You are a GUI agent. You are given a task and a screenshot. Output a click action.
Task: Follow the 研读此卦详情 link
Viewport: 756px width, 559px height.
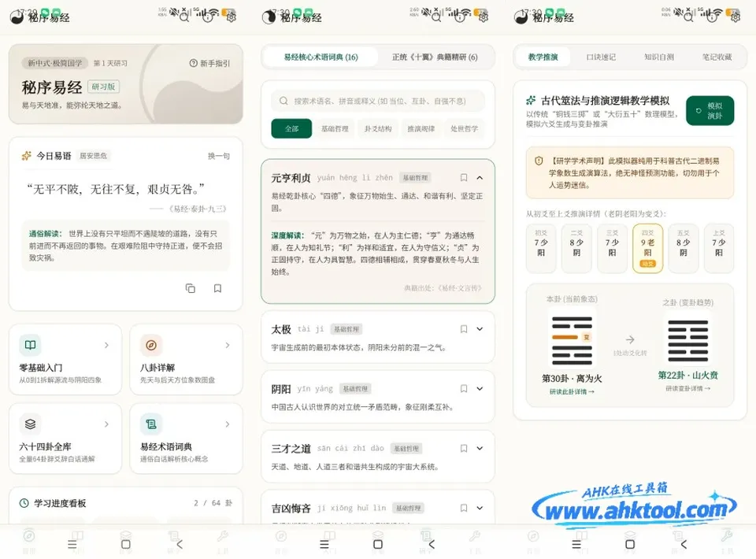[x=572, y=392]
